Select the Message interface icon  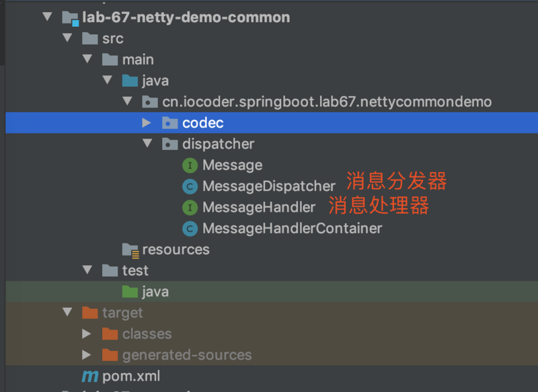[189, 165]
